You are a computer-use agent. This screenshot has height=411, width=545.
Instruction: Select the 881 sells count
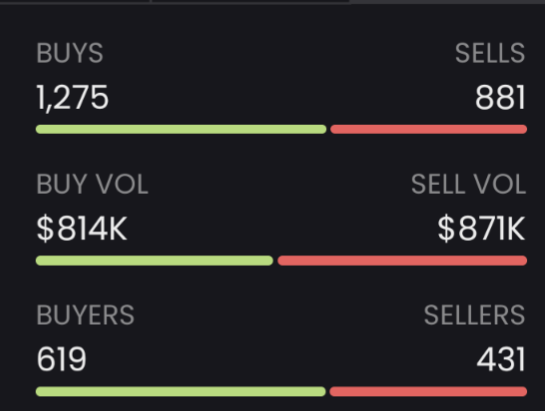point(500,98)
